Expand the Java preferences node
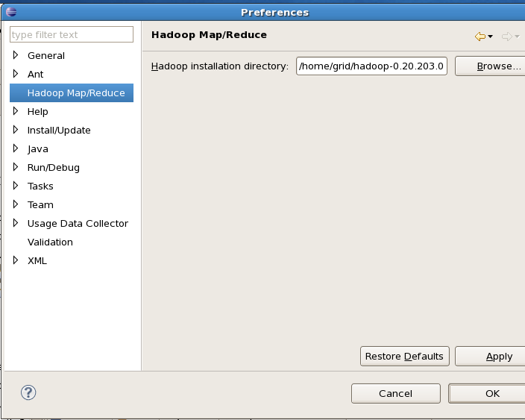 16,148
